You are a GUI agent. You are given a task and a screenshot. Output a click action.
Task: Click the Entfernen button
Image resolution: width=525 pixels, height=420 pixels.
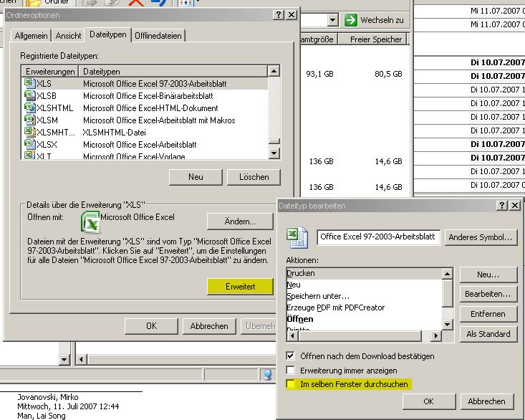[x=488, y=314]
